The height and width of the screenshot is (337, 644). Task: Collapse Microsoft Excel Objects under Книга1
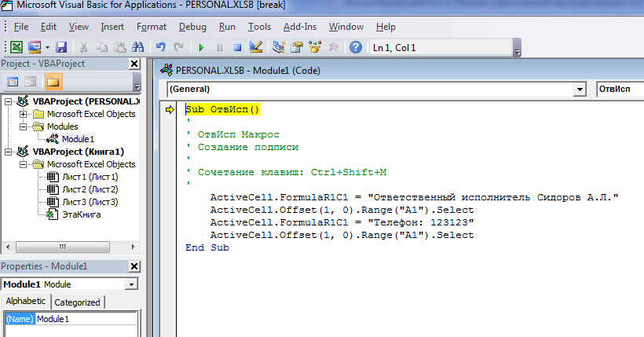24,164
